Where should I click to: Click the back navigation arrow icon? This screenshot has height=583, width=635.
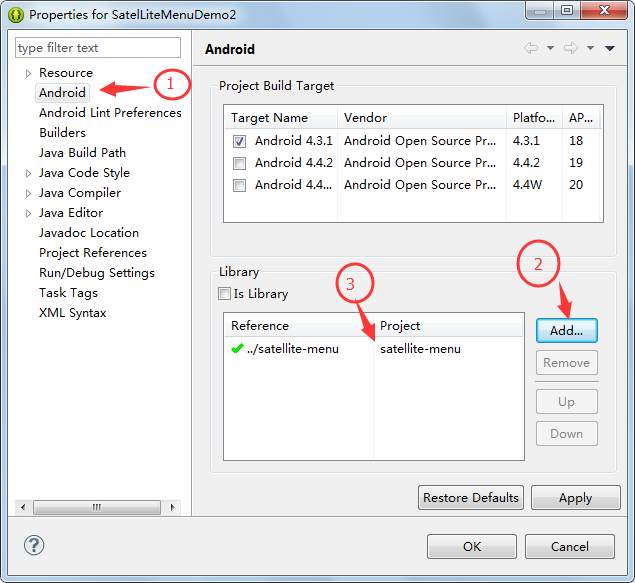531,48
